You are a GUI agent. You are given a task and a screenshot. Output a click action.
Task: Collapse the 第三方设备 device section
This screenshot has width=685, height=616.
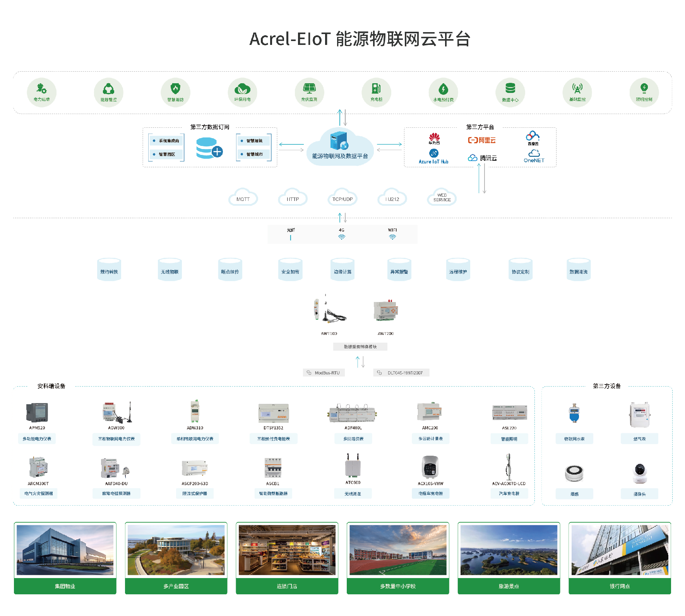coord(607,386)
